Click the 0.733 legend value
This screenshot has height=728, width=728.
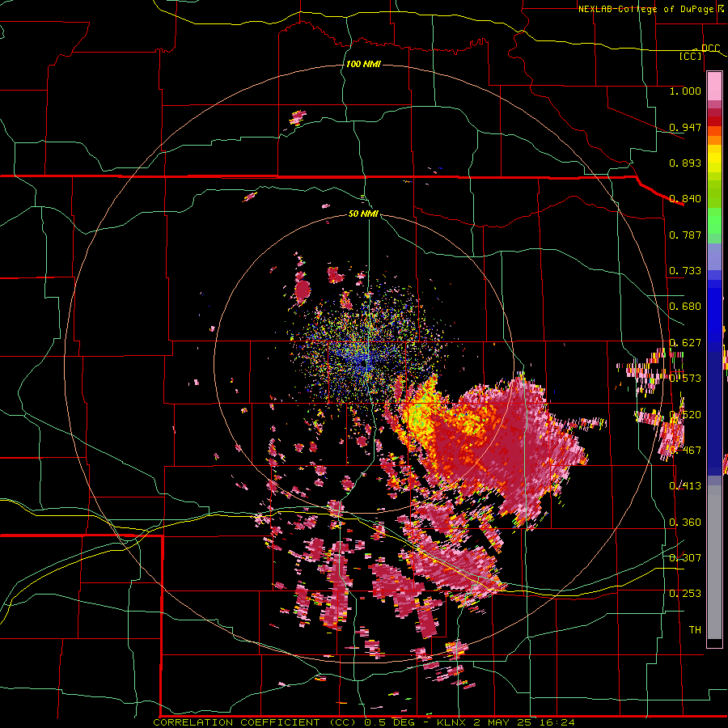click(685, 271)
